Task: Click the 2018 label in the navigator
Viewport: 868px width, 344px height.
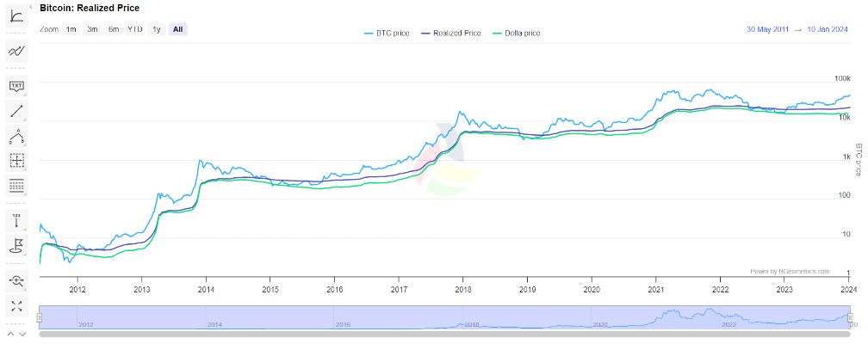Action: 472,325
